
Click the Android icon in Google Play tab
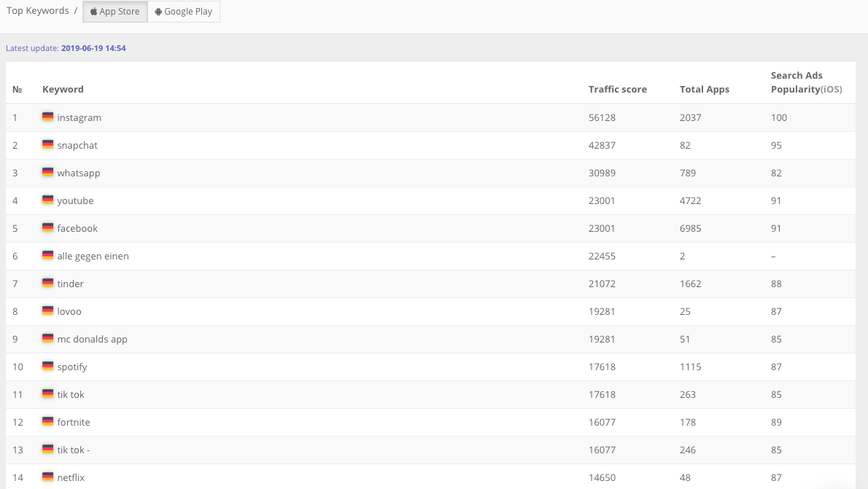click(158, 12)
